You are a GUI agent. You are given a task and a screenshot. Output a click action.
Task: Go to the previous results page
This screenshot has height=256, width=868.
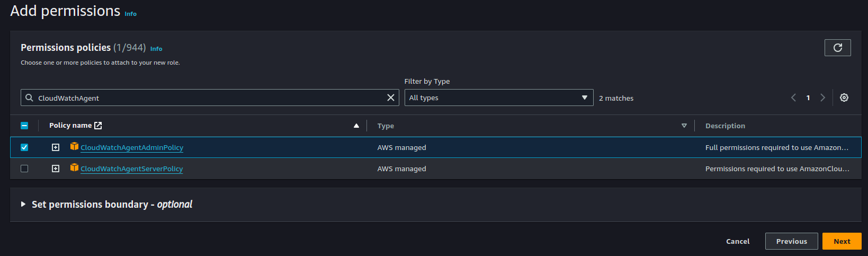(793, 98)
